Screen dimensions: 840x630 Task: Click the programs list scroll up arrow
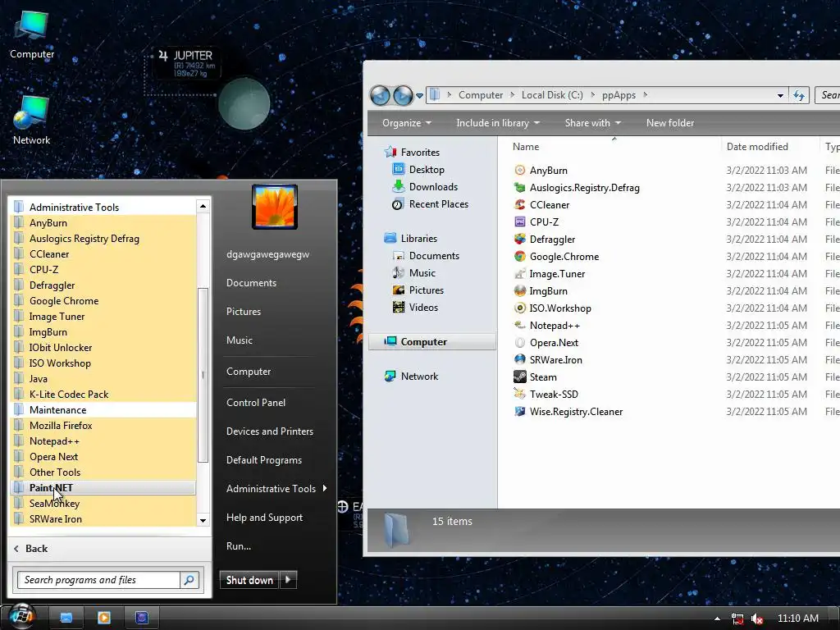(203, 206)
